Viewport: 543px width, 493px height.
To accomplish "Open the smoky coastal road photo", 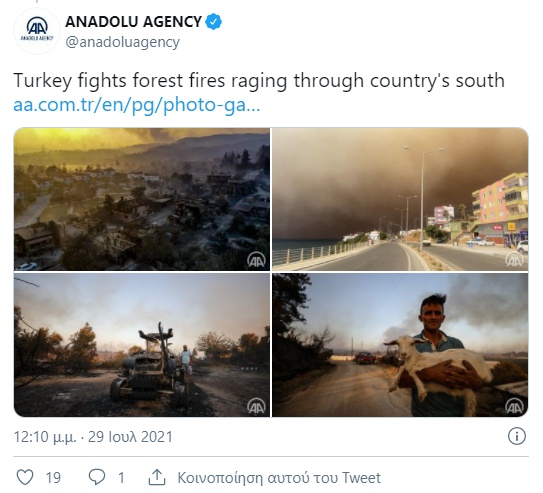I will (x=400, y=199).
